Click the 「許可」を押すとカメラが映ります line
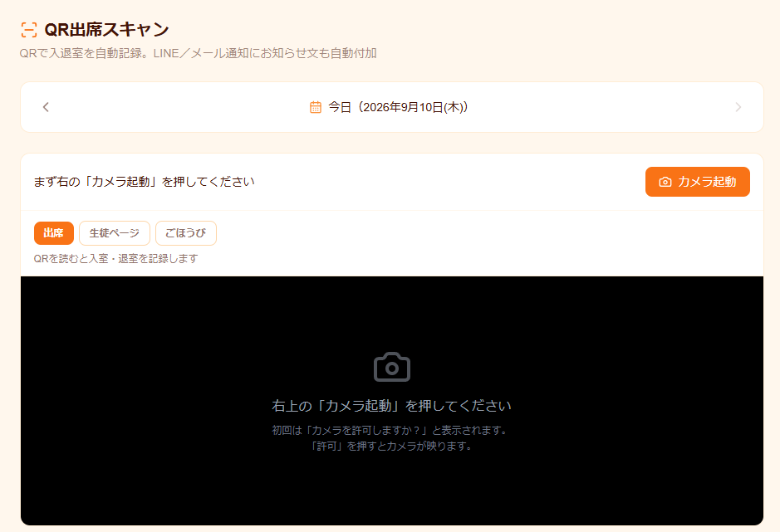Viewport: 780px width, 532px height. click(392, 446)
